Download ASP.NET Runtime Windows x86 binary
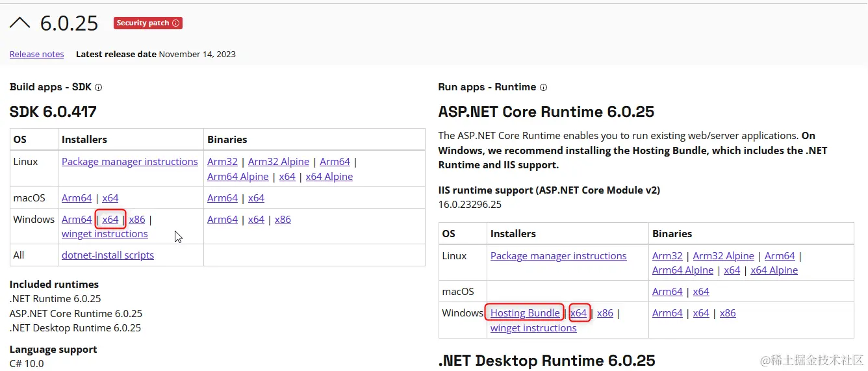This screenshot has height=371, width=868. tap(728, 313)
